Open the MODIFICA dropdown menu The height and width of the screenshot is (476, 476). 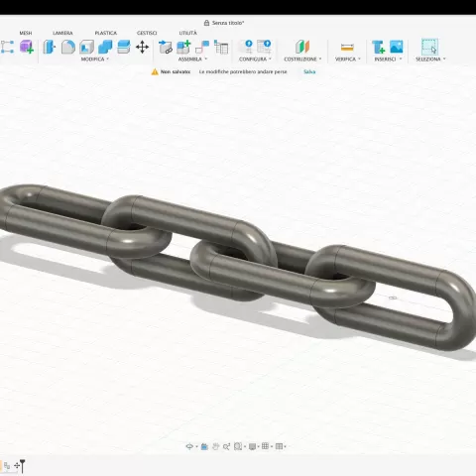[x=95, y=59]
